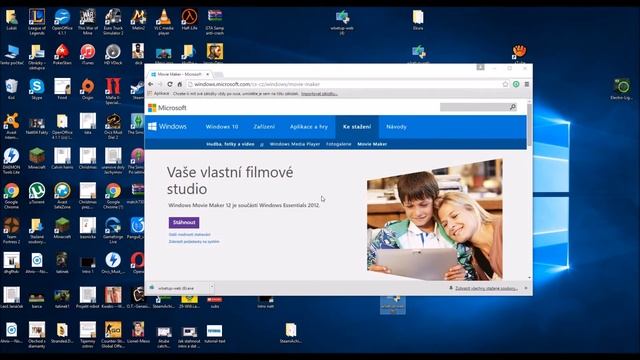640x360 pixels.
Task: Select the Origin desktop icon
Action: coord(87,89)
